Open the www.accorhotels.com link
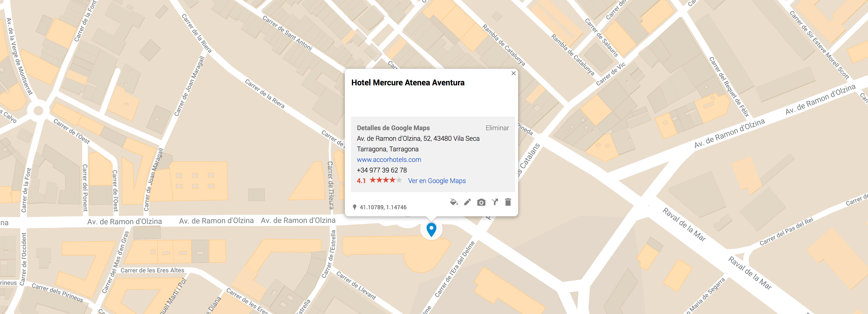 [389, 160]
